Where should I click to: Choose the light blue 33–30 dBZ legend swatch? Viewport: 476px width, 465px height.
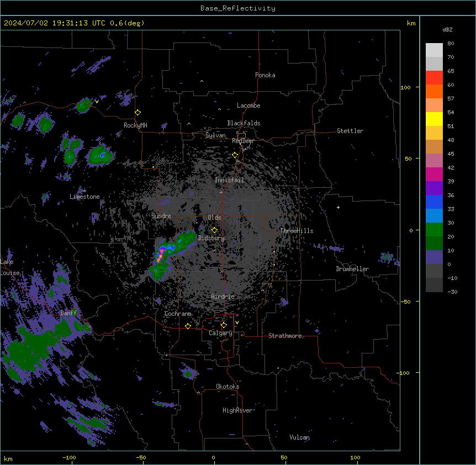click(434, 216)
